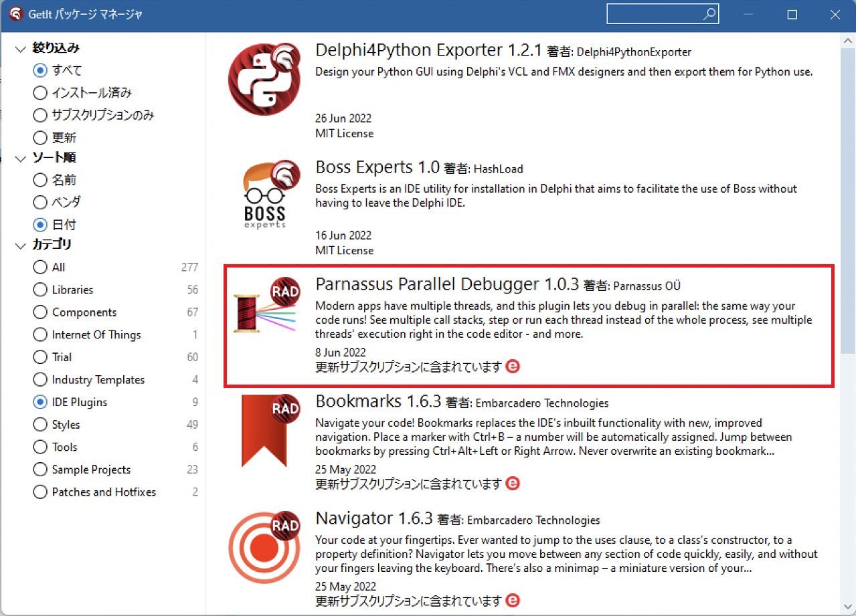Click the 26 Jun 2022 date
Image resolution: width=856 pixels, height=616 pixels.
[343, 118]
